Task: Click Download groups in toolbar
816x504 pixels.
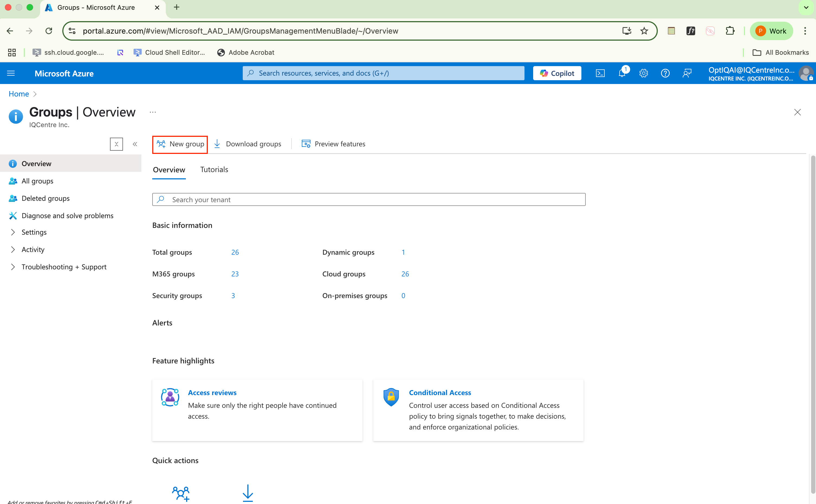Action: click(x=247, y=144)
